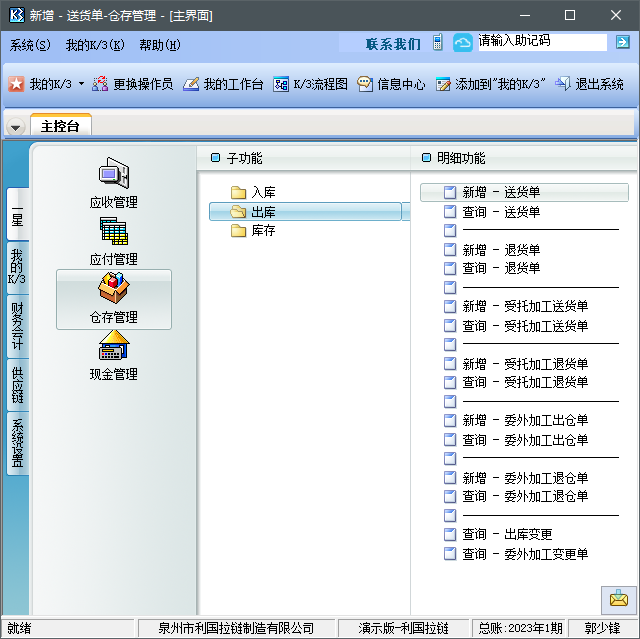The image size is (640, 639).
Task: Select the 入库 folder in 子功能
Action: (263, 192)
